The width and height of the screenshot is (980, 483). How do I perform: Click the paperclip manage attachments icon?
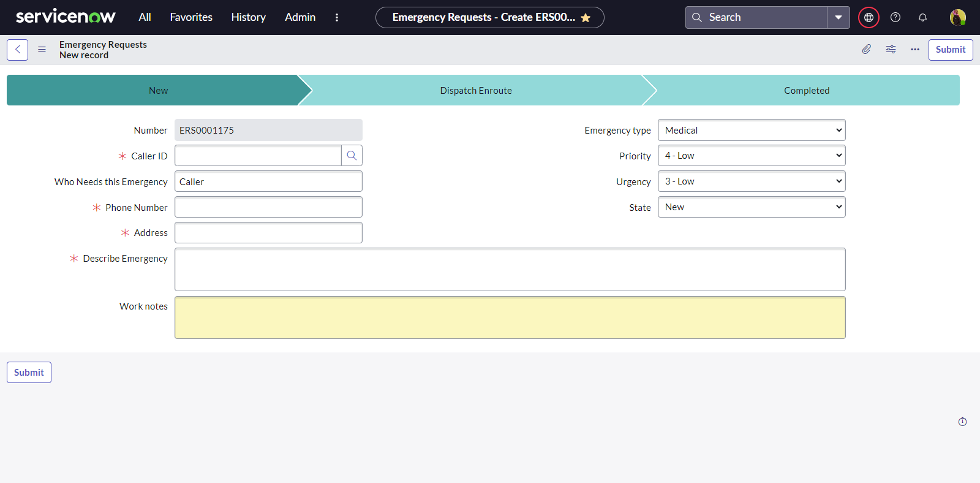pos(866,50)
